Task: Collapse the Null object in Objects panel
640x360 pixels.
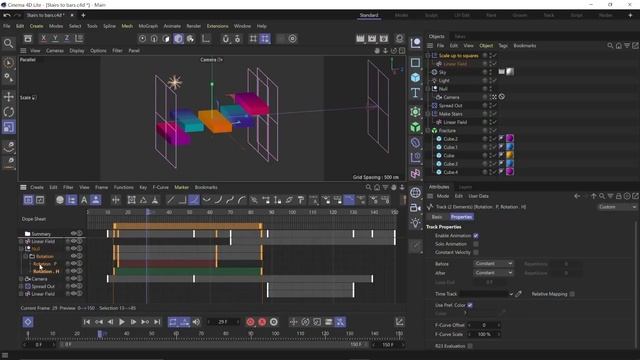Action: (428, 89)
